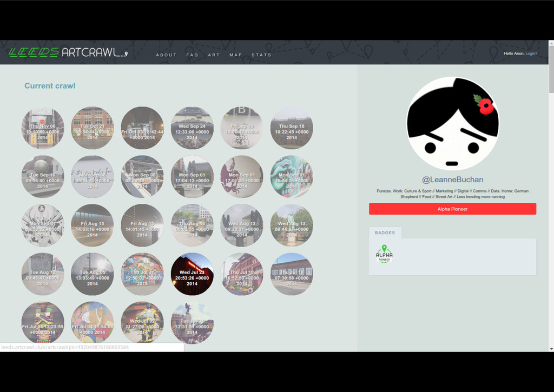554x392 pixels.
Task: Click the Current crawl heading
Action: (50, 86)
